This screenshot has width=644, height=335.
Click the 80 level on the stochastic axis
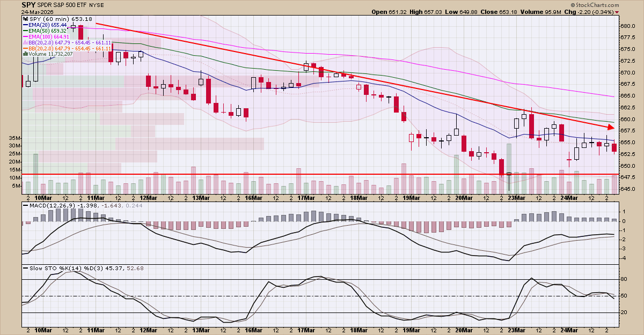[x=624, y=279]
